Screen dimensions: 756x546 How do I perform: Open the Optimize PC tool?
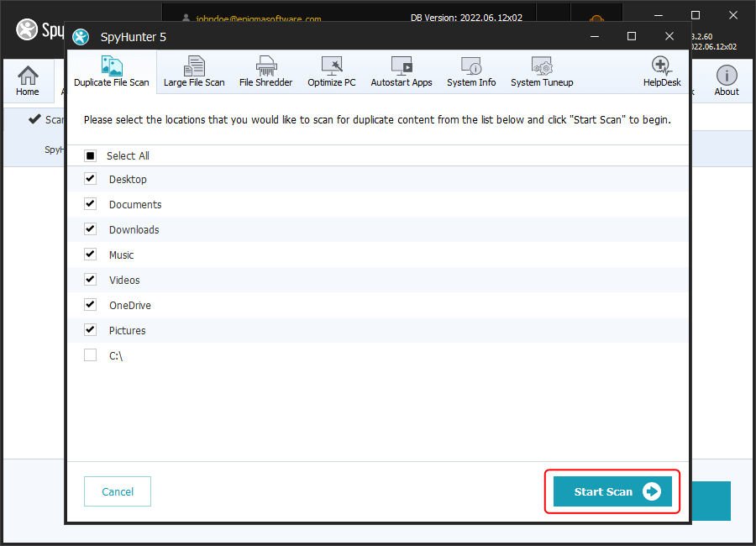pos(332,71)
